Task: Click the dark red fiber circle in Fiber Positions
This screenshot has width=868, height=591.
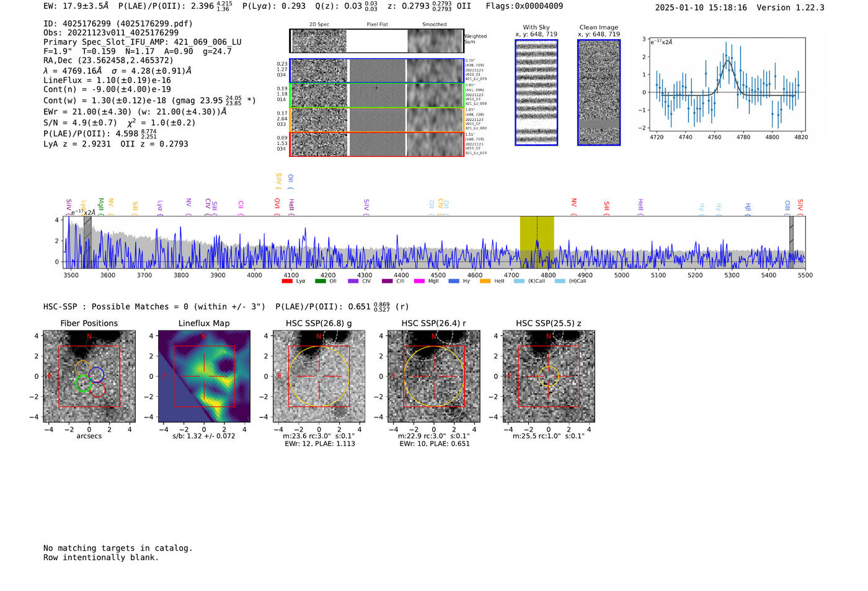Action: [97, 389]
